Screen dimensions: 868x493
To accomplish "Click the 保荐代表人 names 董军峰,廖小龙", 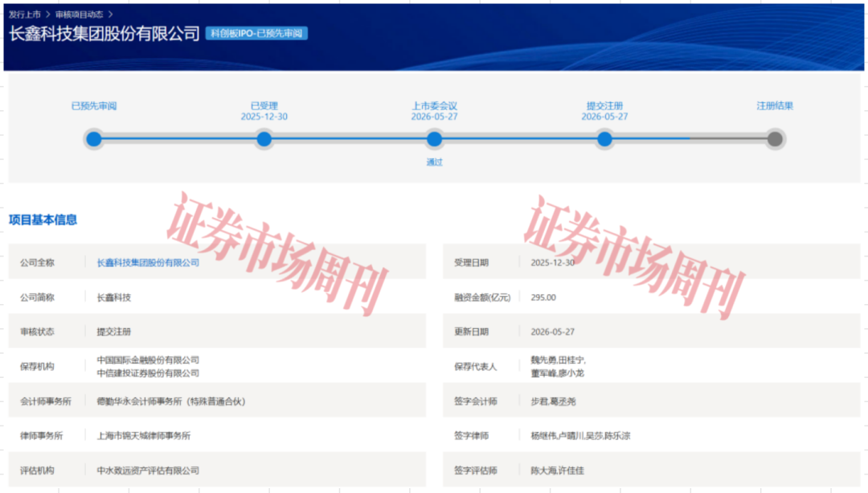I will [558, 373].
